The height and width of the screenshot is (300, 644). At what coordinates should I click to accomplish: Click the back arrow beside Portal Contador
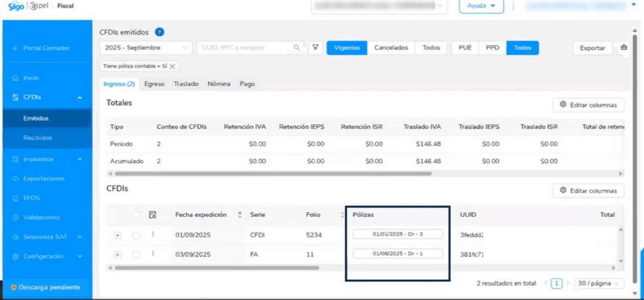click(x=15, y=48)
